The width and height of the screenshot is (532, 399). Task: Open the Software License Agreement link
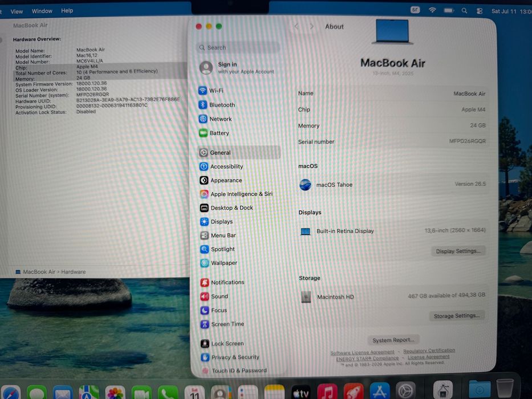[362, 352]
